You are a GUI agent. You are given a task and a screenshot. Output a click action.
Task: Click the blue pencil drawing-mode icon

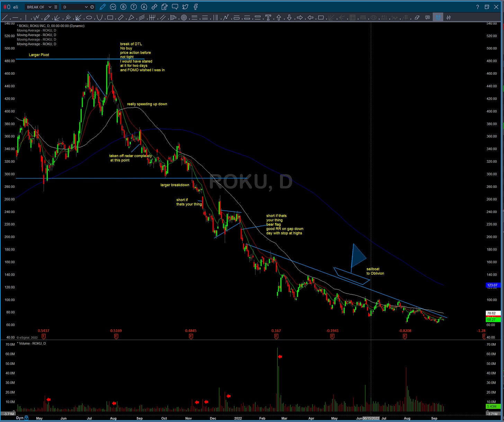click(x=102, y=7)
